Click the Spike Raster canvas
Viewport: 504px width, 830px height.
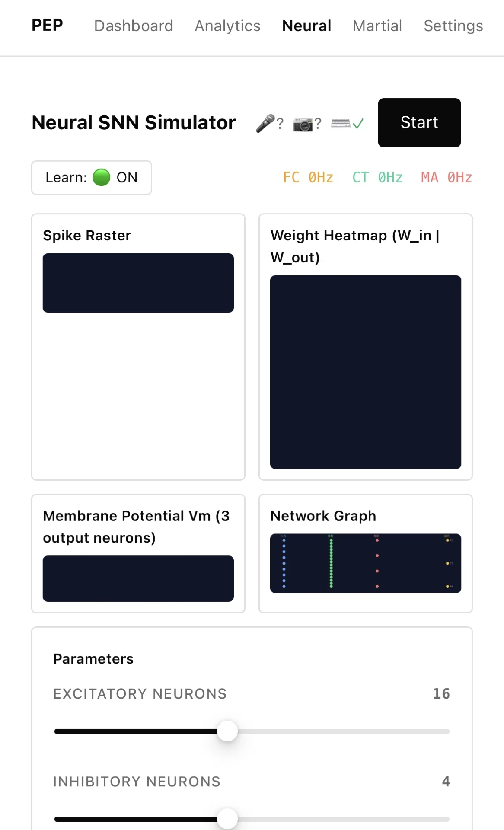click(x=138, y=283)
